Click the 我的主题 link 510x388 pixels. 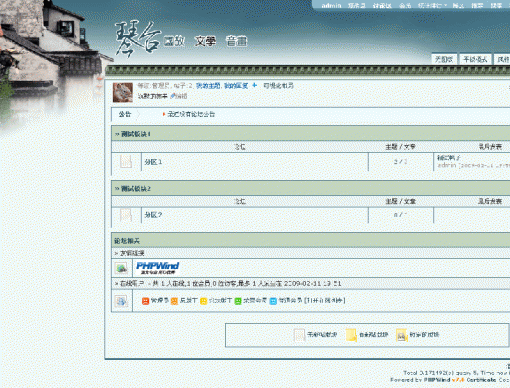[x=208, y=86]
